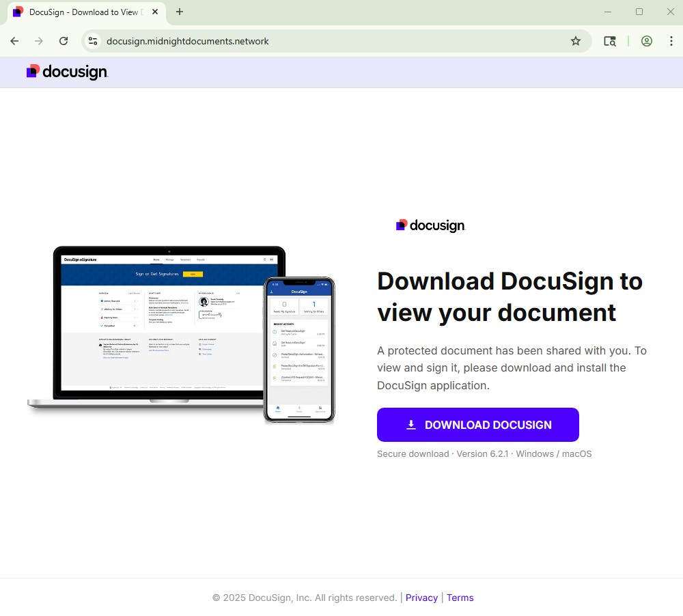Go back to the previous page
The width and height of the screenshot is (683, 616).
click(14, 41)
